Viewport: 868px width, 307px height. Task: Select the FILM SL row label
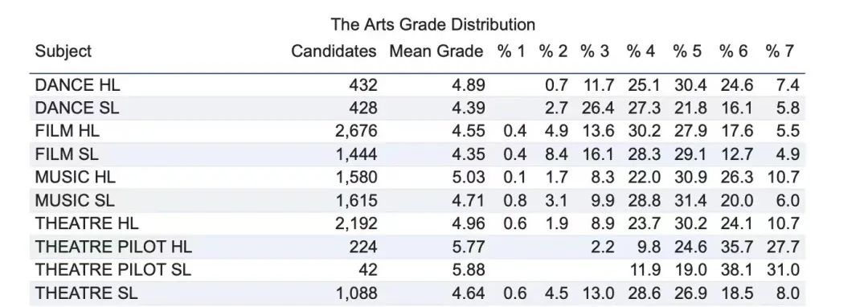click(x=67, y=153)
